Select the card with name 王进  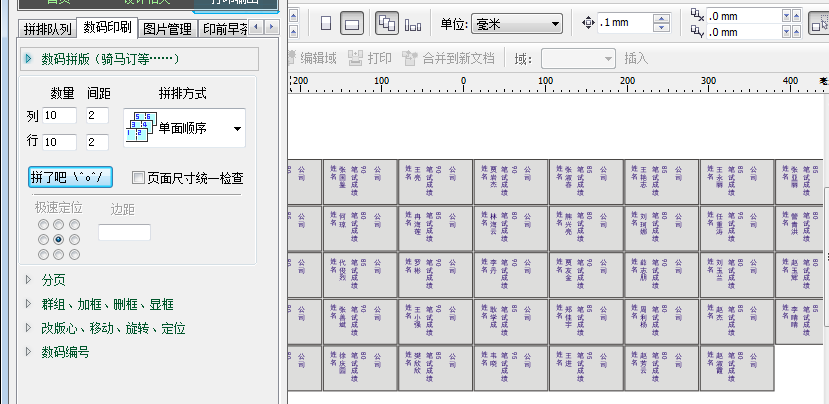(x=586, y=369)
